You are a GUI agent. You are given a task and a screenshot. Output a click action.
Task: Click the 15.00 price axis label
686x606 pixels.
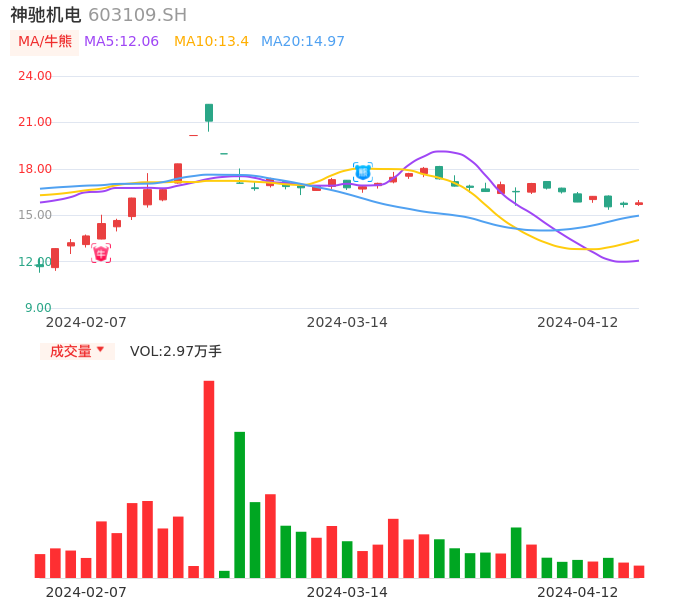click(35, 215)
